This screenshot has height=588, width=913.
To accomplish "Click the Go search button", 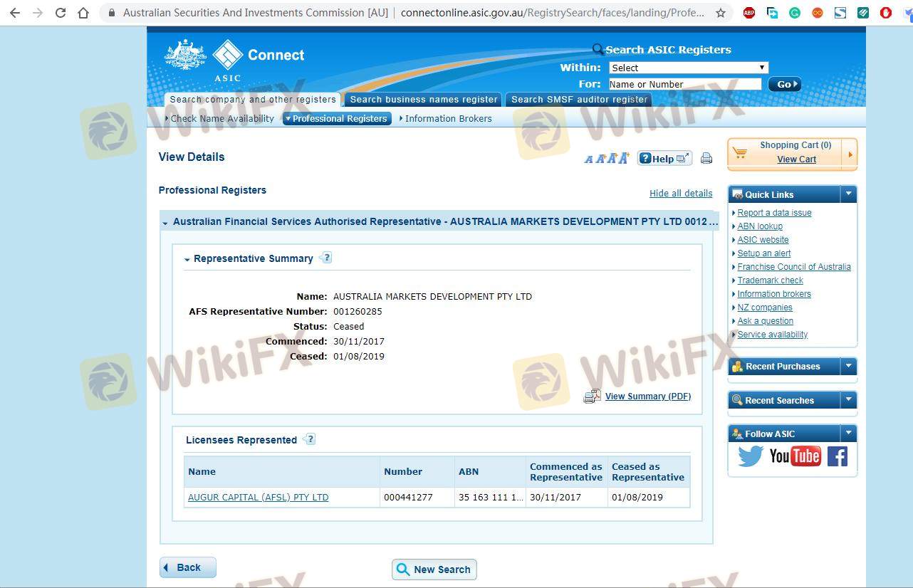I will tap(784, 84).
